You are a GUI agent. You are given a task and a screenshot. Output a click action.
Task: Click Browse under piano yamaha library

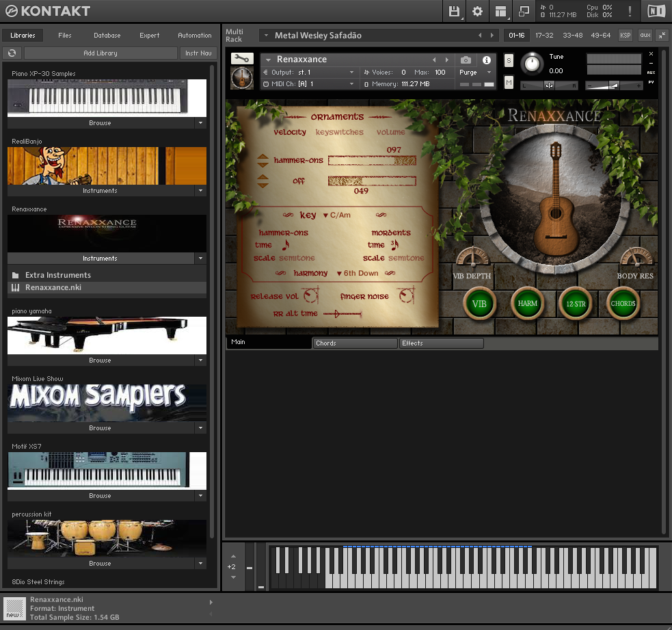tap(100, 360)
